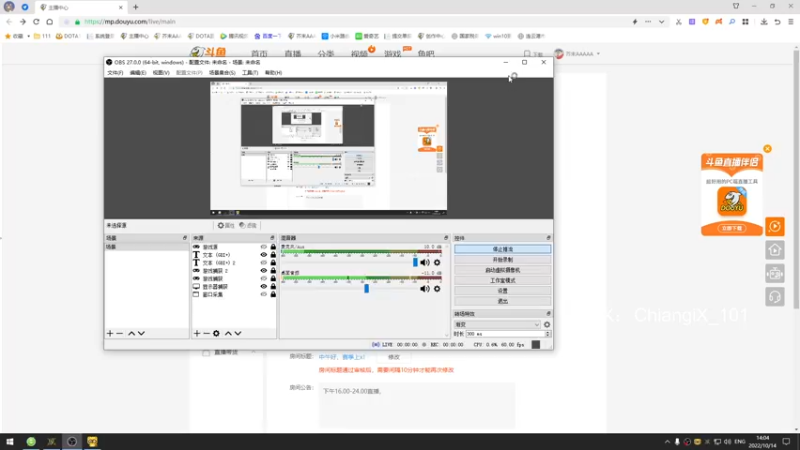
Task: Move scene up in the Scenes panel
Action: 131,333
